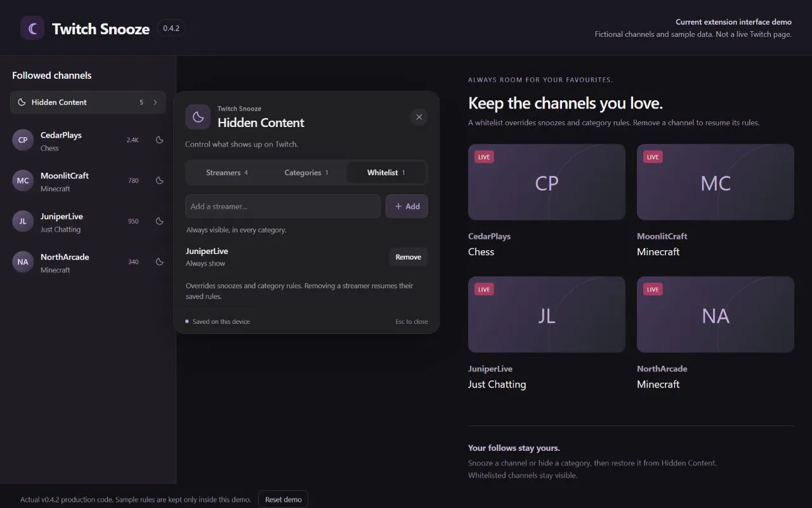Click the 'Saved on this device' status text
The height and width of the screenshot is (508, 812).
221,321
